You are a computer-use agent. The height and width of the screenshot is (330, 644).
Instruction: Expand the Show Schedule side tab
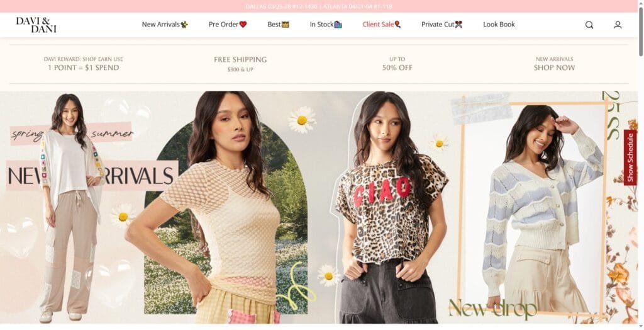630,157
